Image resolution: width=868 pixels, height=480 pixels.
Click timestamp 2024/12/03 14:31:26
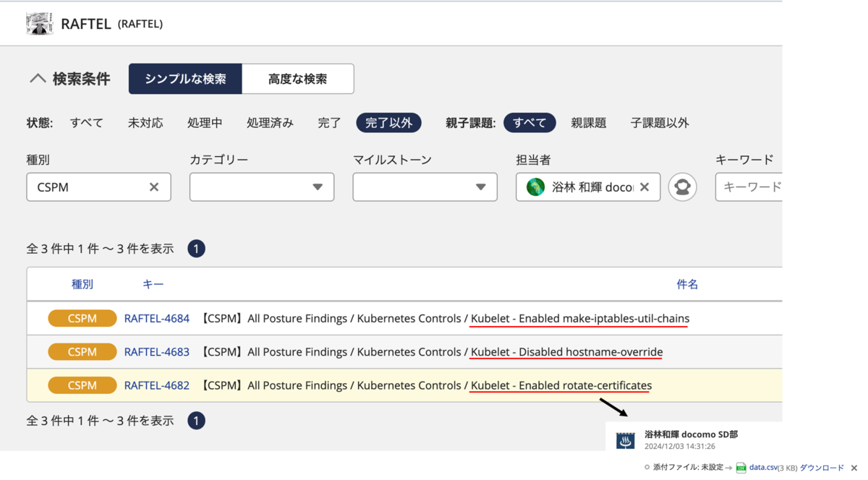[x=680, y=447]
